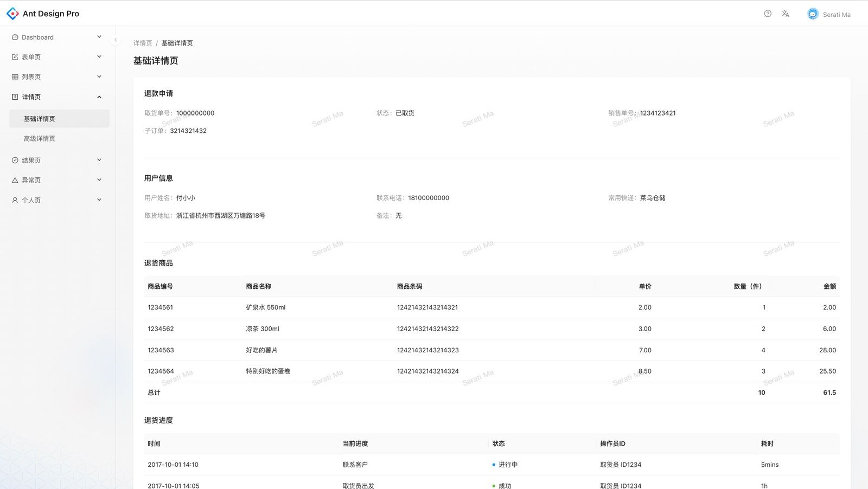Click the 好吃的薯片 product name

pyautogui.click(x=261, y=350)
